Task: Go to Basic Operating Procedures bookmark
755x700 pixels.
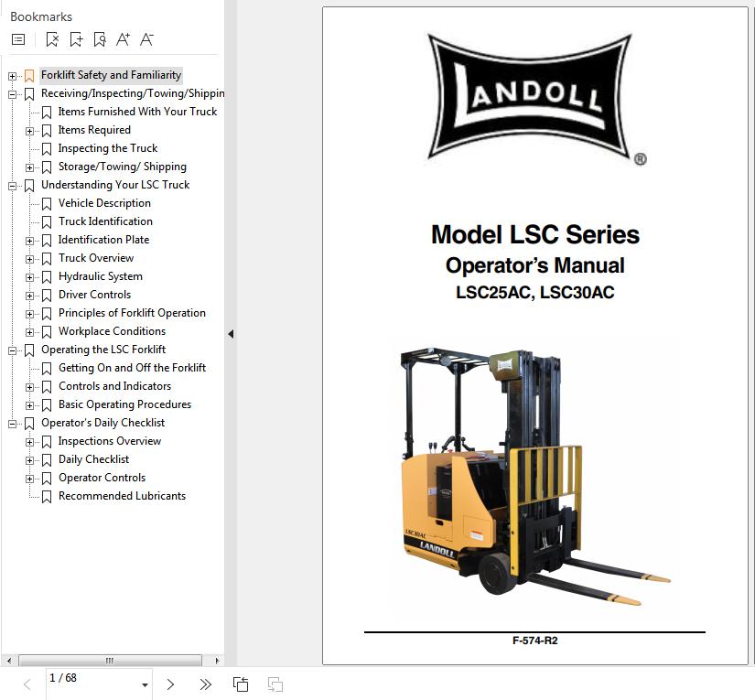Action: pyautogui.click(x=124, y=404)
